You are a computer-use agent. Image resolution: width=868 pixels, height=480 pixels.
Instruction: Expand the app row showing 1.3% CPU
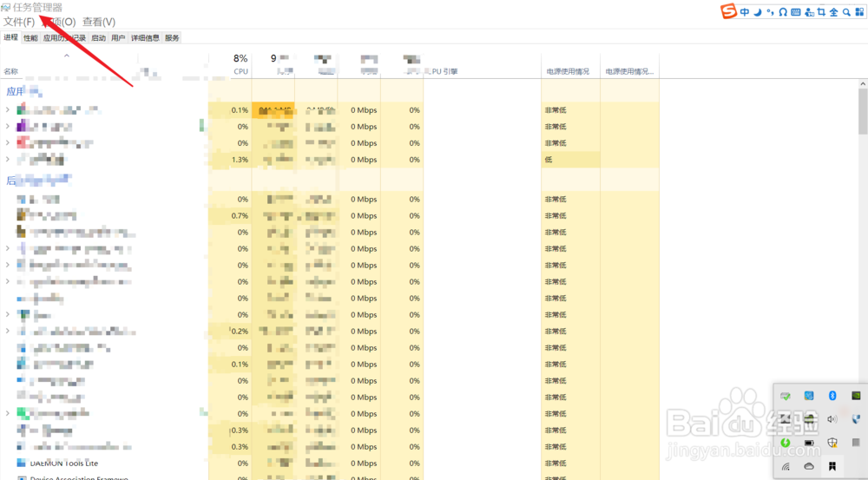coord(7,160)
